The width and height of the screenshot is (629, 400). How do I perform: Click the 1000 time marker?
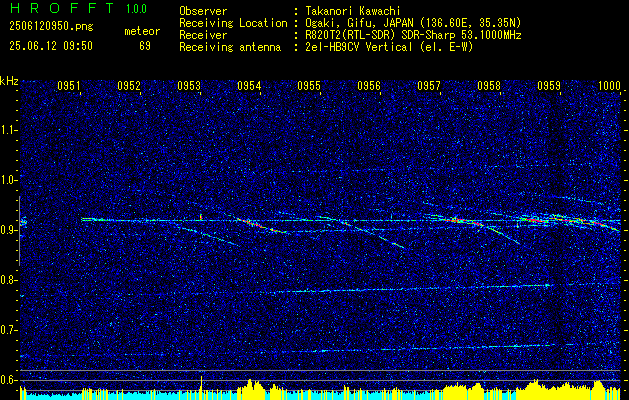click(x=609, y=86)
